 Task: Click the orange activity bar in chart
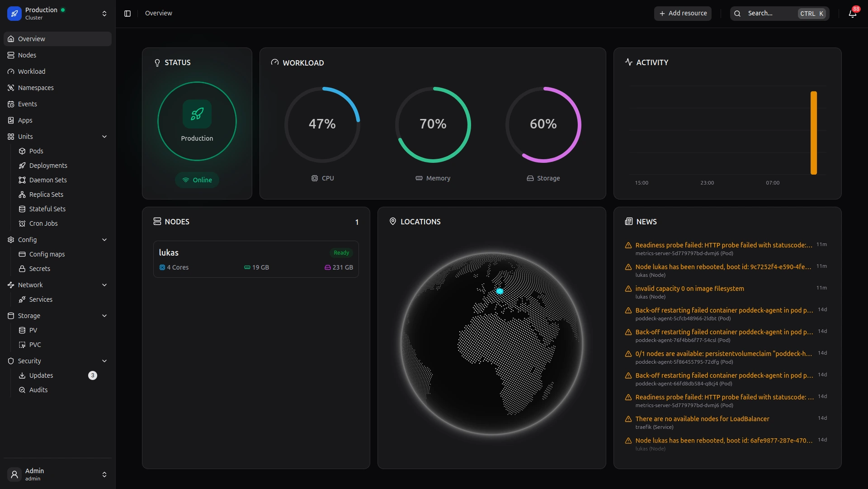(x=814, y=133)
